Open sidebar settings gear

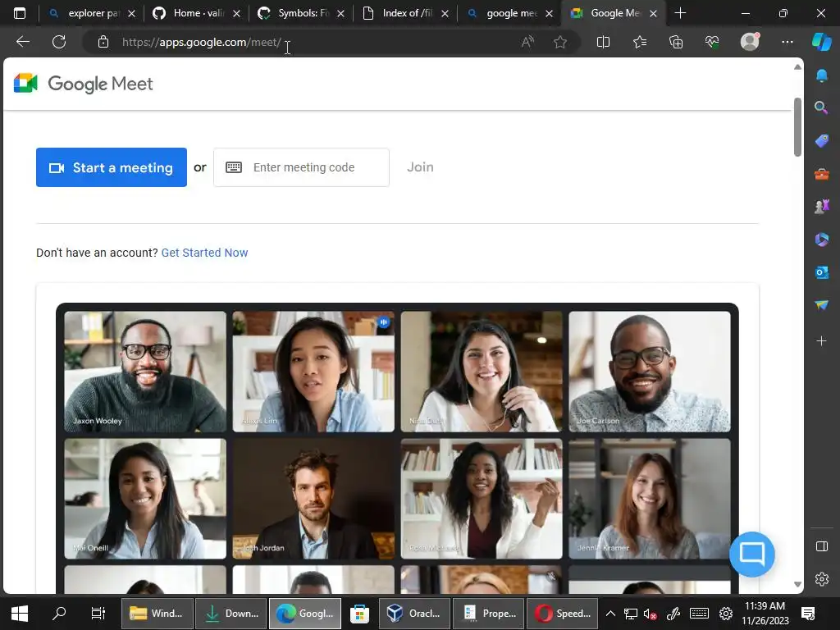click(821, 579)
